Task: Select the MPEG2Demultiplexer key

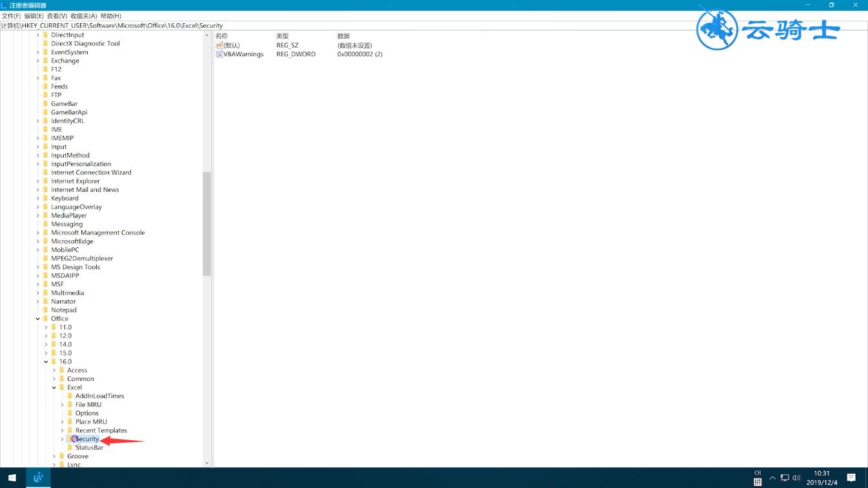Action: pyautogui.click(x=82, y=259)
